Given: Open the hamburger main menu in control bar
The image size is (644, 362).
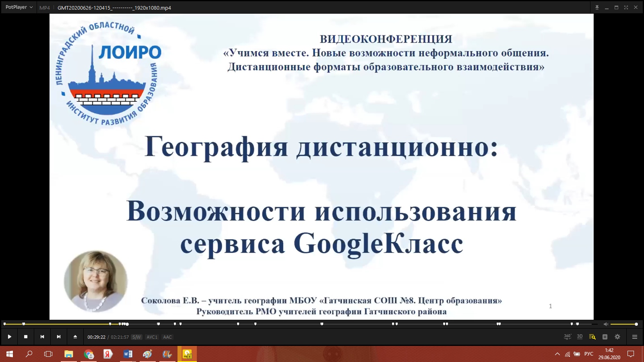Looking at the screenshot, I should click(x=635, y=337).
